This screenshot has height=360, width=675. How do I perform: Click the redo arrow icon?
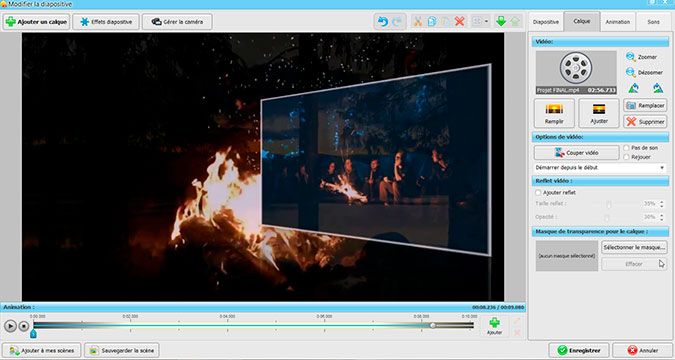pos(397,21)
